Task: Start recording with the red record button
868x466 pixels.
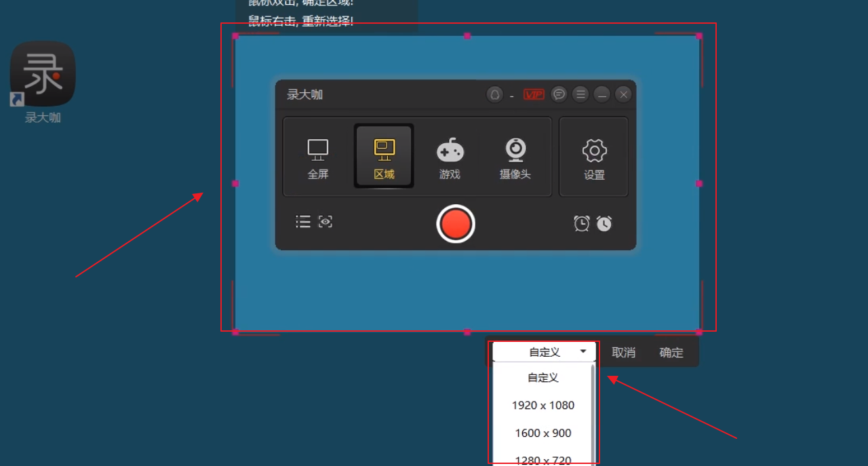Action: click(456, 224)
